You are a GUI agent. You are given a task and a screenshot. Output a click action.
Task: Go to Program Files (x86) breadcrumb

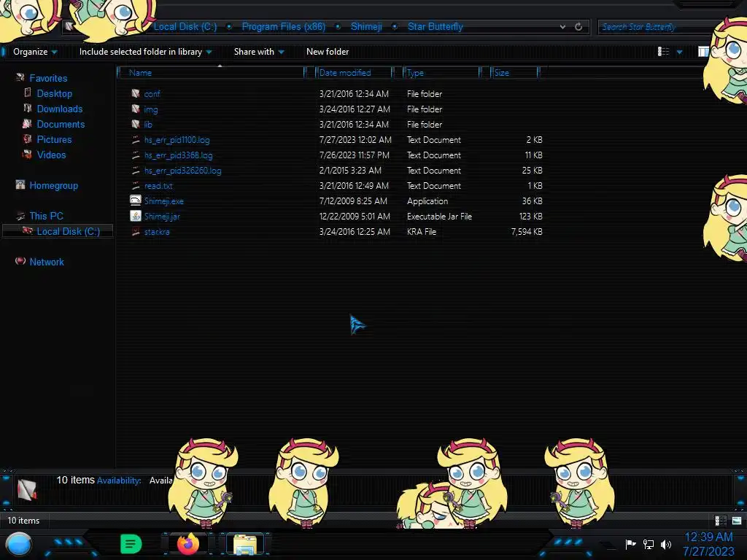[284, 27]
